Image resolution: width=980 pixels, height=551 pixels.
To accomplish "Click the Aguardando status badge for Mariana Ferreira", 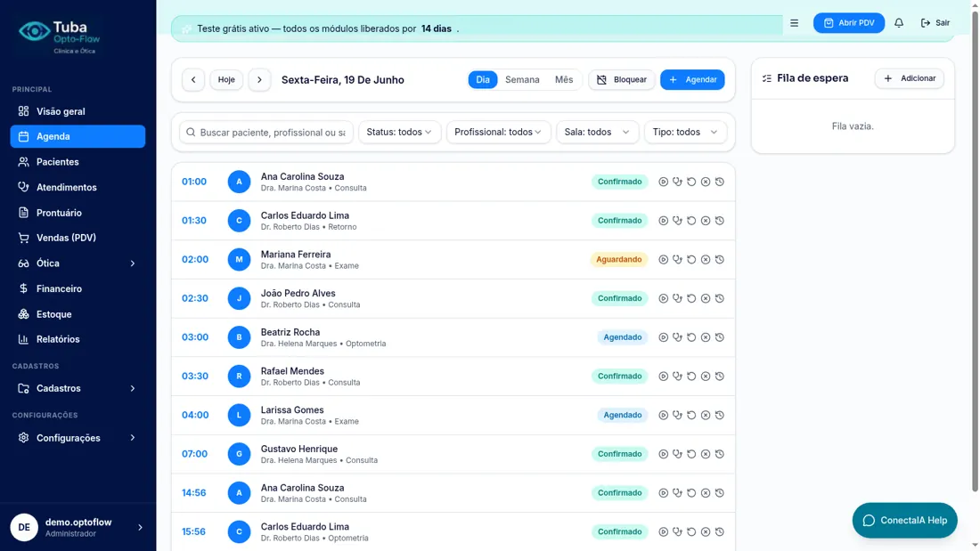I will coord(619,259).
